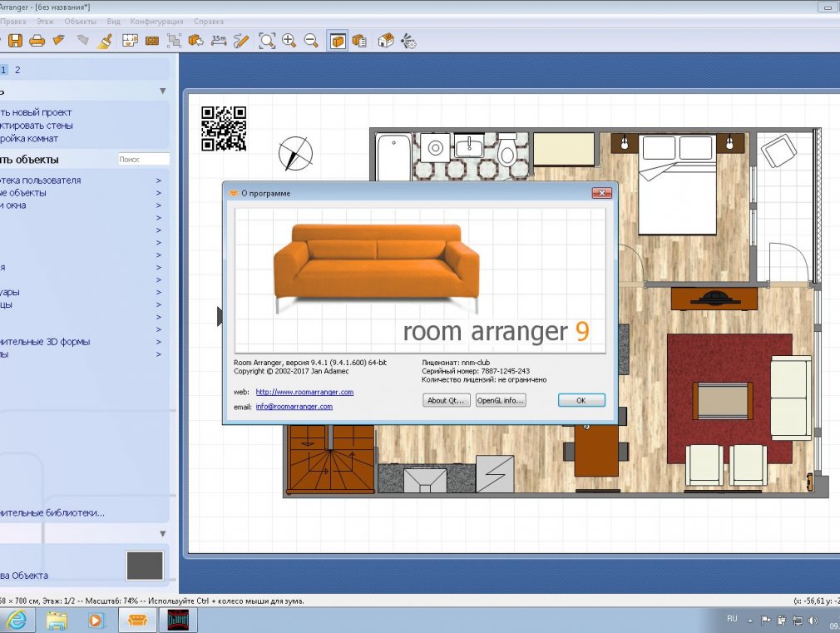Click OK in the about dialog

(x=581, y=400)
